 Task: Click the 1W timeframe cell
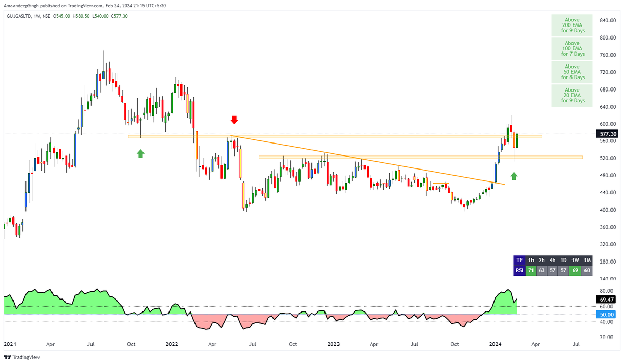coord(576,260)
